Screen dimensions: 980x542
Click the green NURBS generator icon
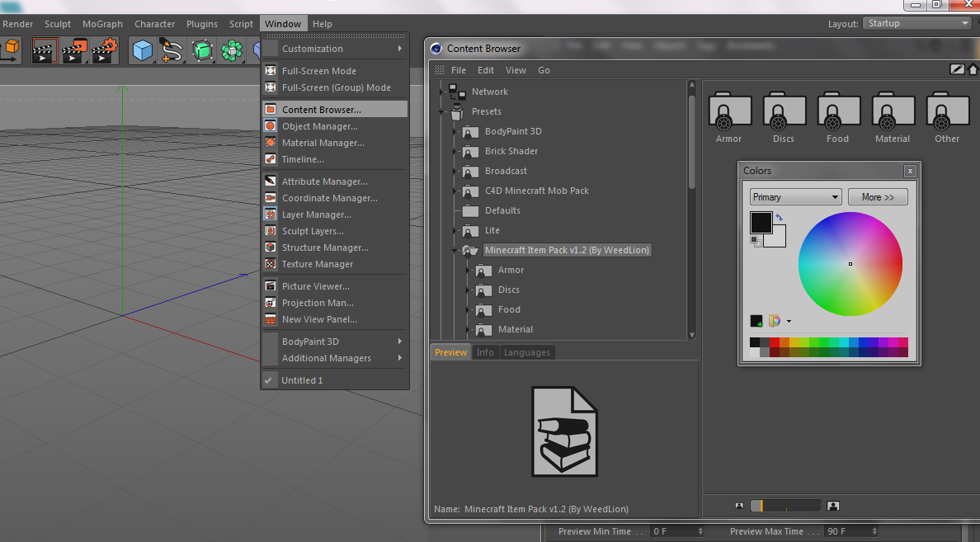[x=202, y=50]
